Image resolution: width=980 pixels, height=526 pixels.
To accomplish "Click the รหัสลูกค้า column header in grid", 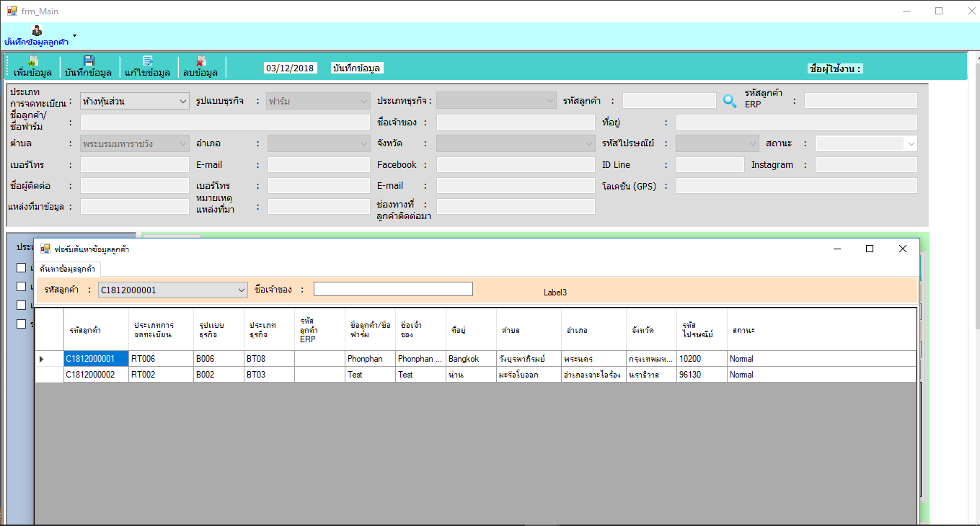I will [96, 330].
